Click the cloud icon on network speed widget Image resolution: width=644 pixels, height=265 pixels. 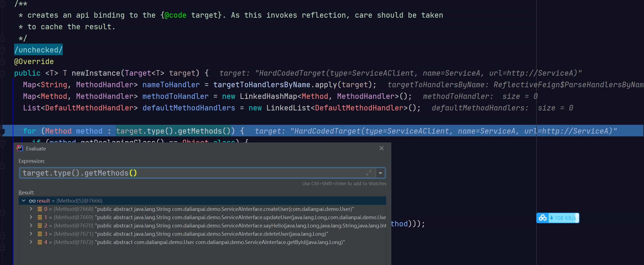click(x=543, y=218)
